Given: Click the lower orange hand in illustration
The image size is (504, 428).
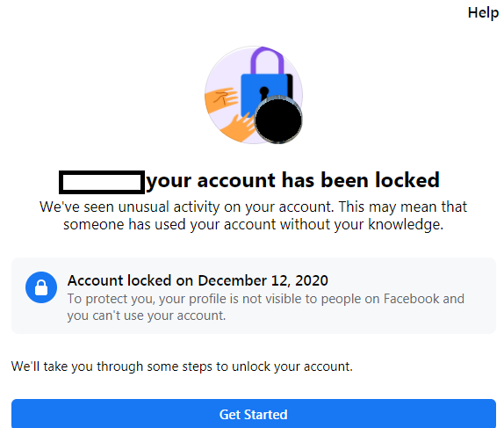Looking at the screenshot, I should 238,127.
